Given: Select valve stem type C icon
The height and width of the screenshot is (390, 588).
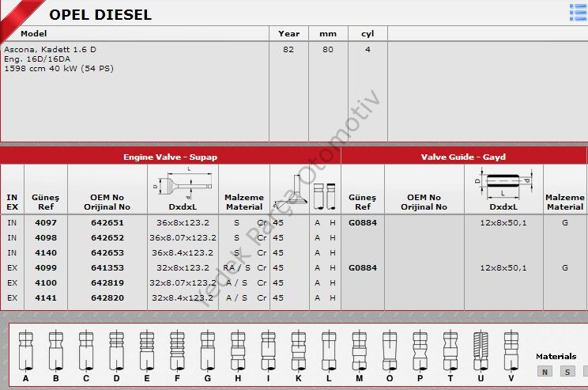Looking at the screenshot, I should (86, 351).
